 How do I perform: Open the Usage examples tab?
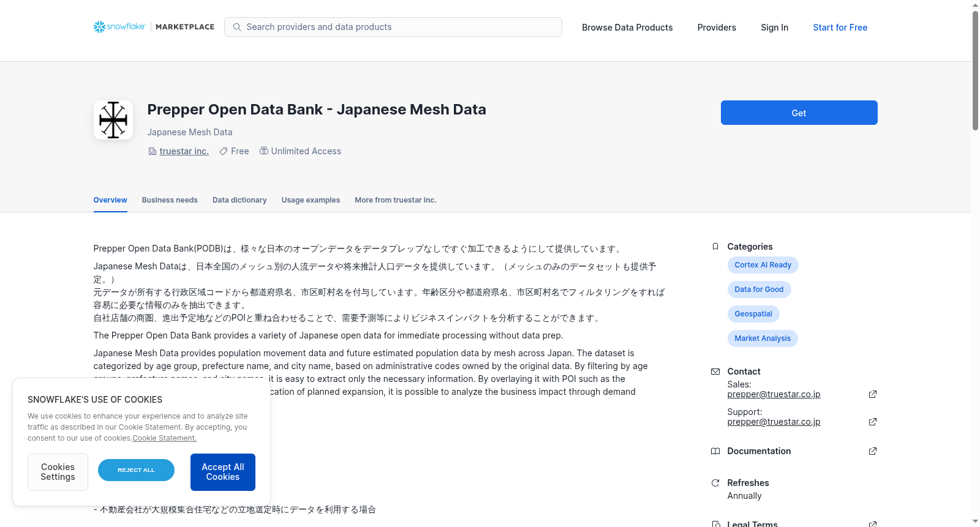tap(311, 200)
